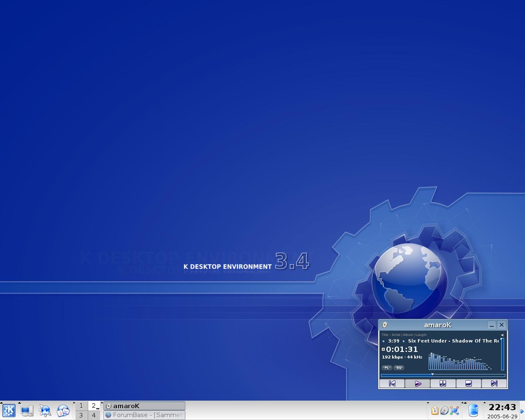Screen dimensions: 525x420
Task: Adjust the amaroK volume slider
Action: 502,354
